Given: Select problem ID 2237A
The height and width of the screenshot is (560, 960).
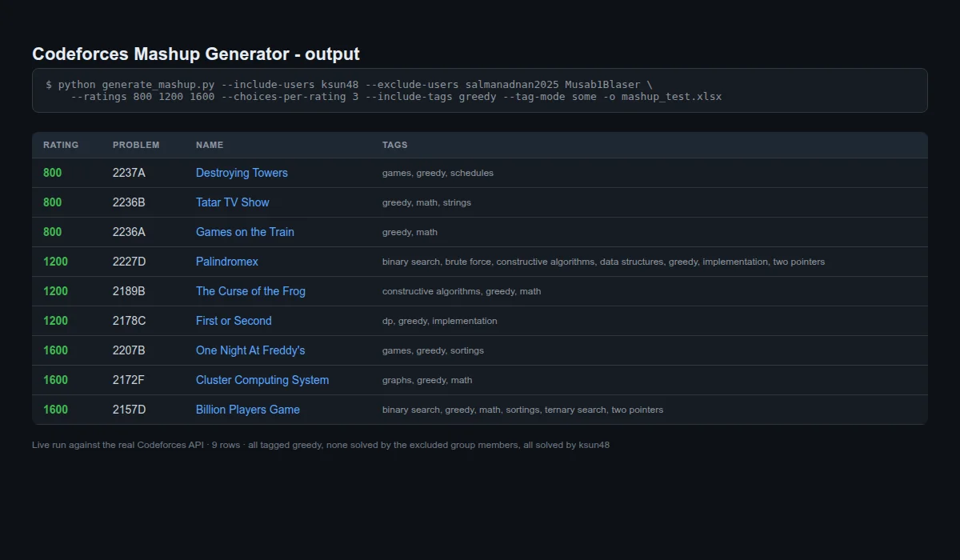Looking at the screenshot, I should click(129, 173).
